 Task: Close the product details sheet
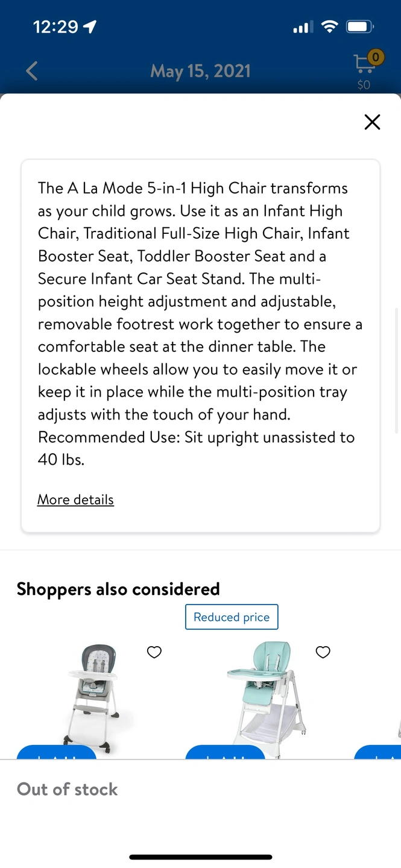[x=373, y=122]
